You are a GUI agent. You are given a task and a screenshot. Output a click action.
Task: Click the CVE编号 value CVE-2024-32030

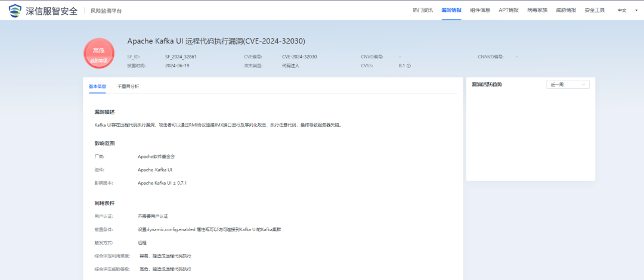click(299, 57)
